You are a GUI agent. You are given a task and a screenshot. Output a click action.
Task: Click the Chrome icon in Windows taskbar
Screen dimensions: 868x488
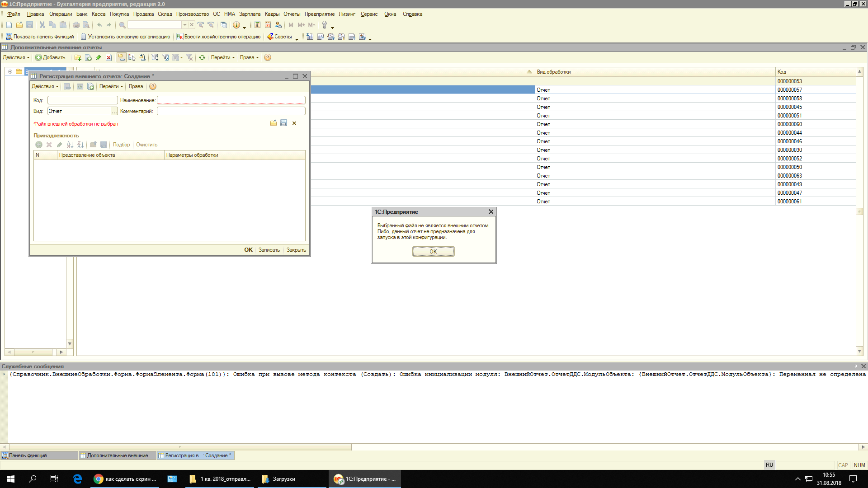click(98, 479)
